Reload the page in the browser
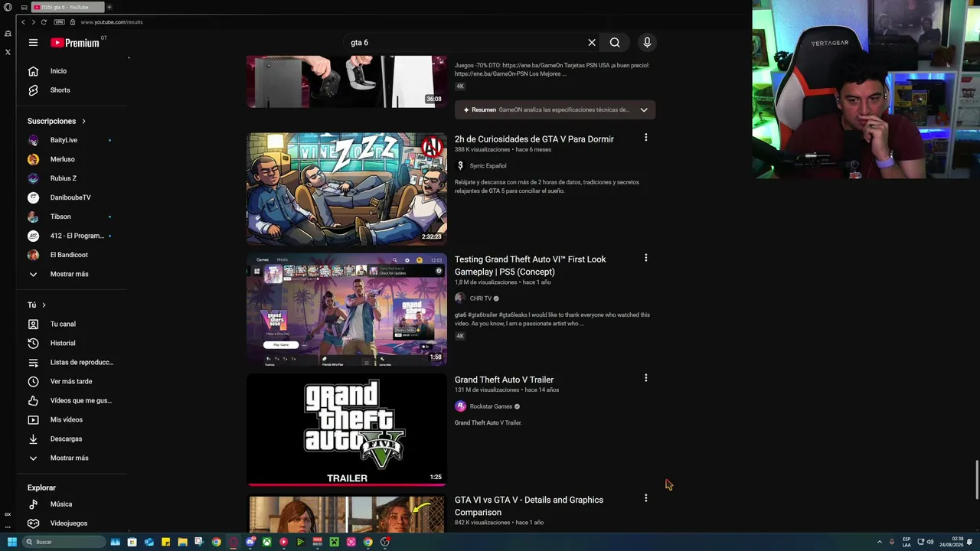The width and height of the screenshot is (980, 551). (x=44, y=22)
